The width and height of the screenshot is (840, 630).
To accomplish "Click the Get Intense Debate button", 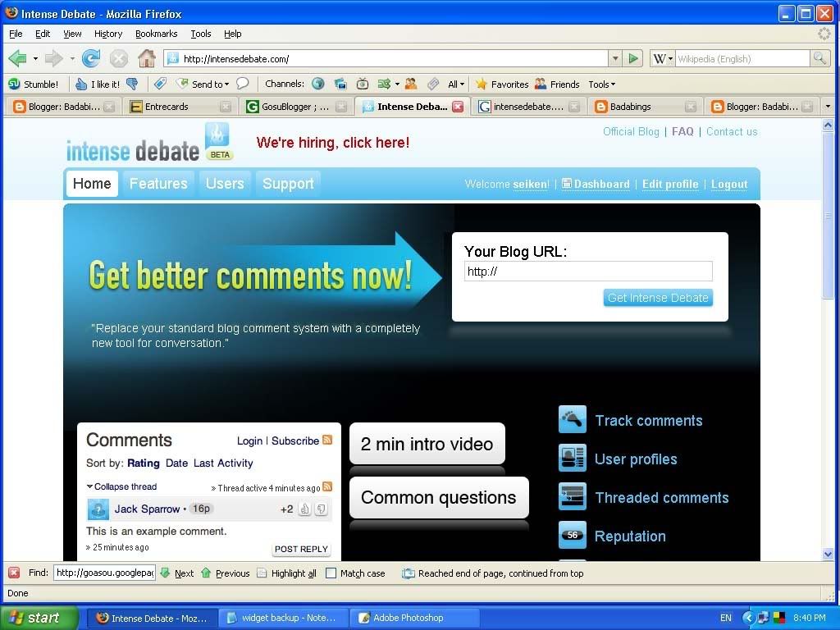I will (x=658, y=298).
